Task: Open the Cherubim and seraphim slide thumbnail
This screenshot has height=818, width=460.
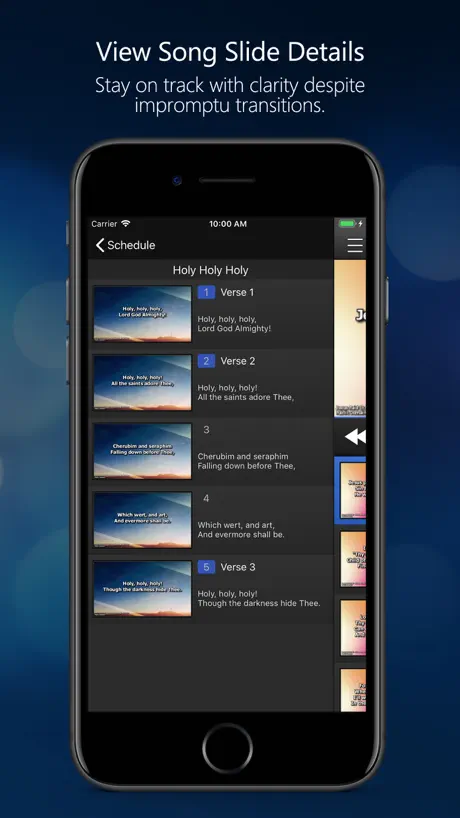Action: click(142, 451)
